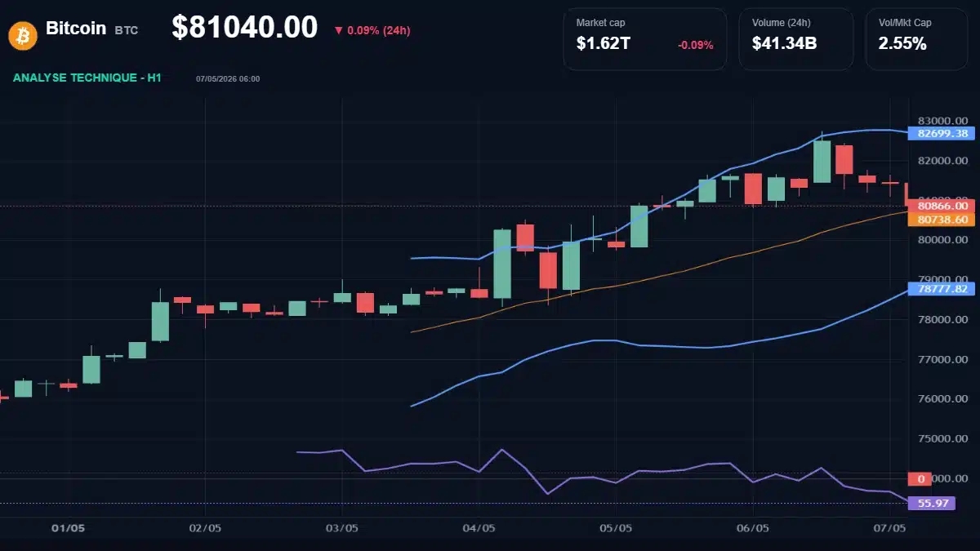
Task: Click the 05/05 date axis label
Action: 616,528
